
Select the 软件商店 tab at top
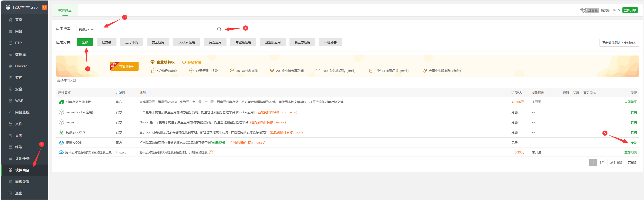point(65,10)
